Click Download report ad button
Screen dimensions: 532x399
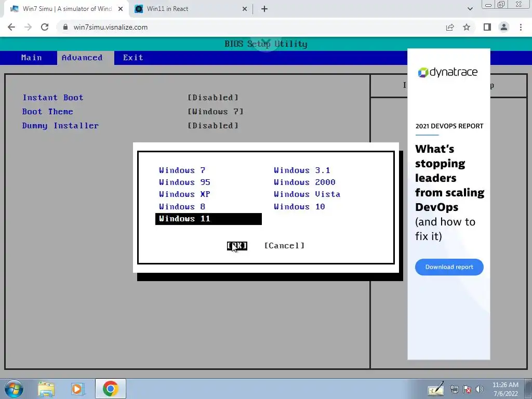[449, 267]
